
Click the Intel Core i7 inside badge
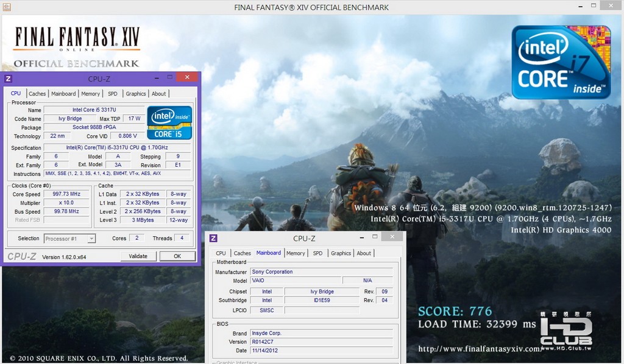[x=561, y=62]
